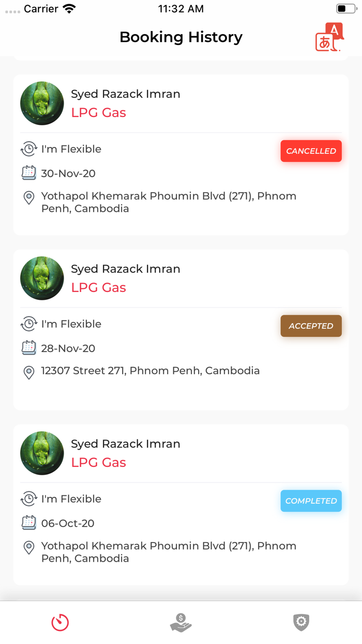Open the LPG Gas link in first booking

[99, 112]
